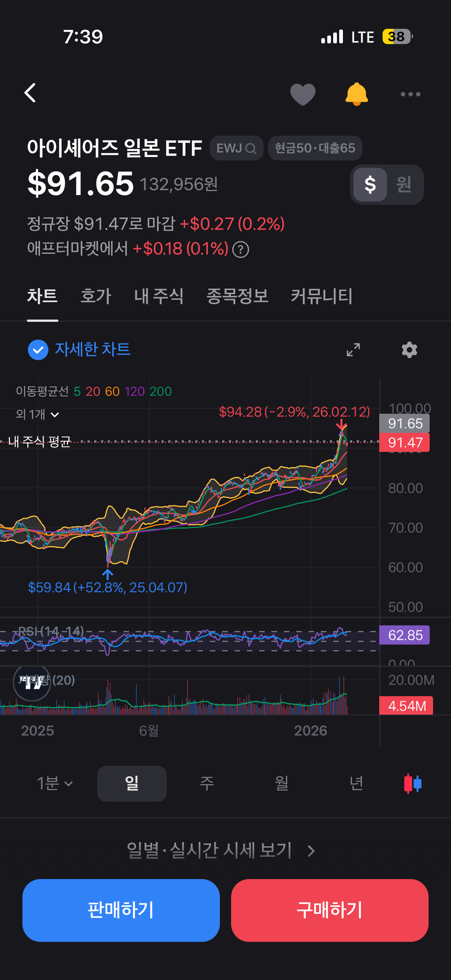Tap the heart favorite icon
Screen dimensions: 451x980
pyautogui.click(x=303, y=94)
